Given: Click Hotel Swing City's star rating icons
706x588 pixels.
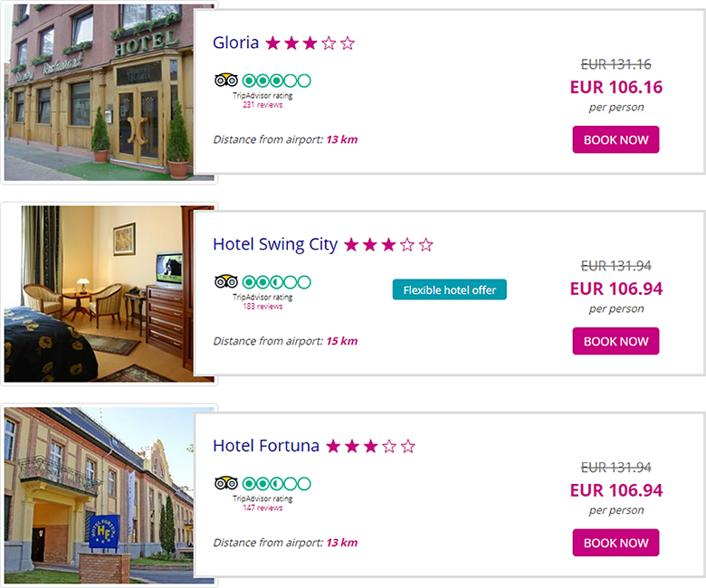Looking at the screenshot, I should (388, 245).
